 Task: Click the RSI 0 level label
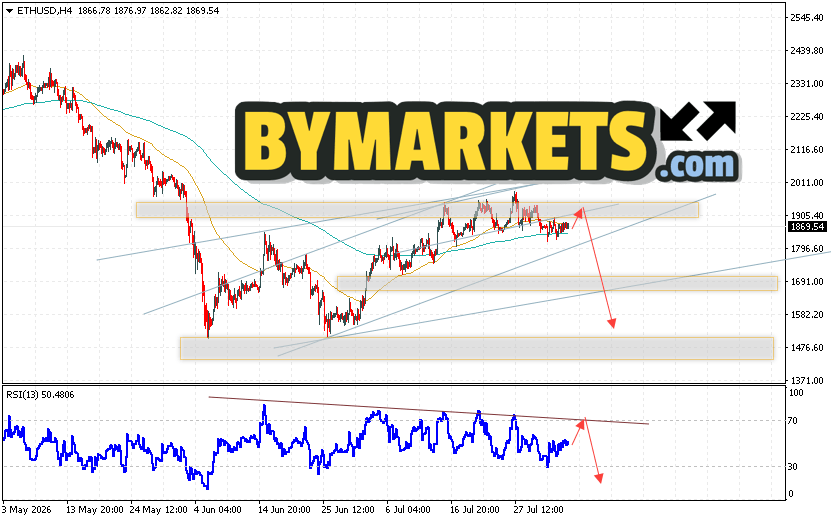pyautogui.click(x=792, y=494)
